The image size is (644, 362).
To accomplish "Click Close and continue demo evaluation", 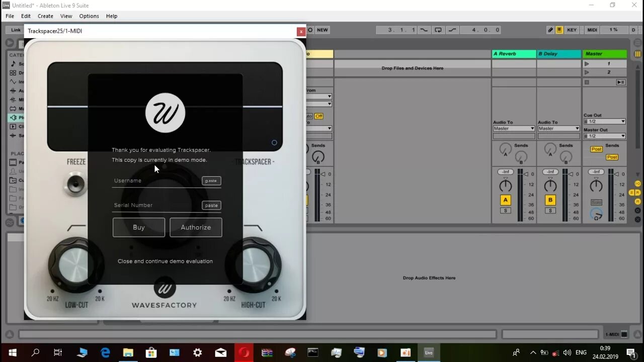I will point(165,261).
